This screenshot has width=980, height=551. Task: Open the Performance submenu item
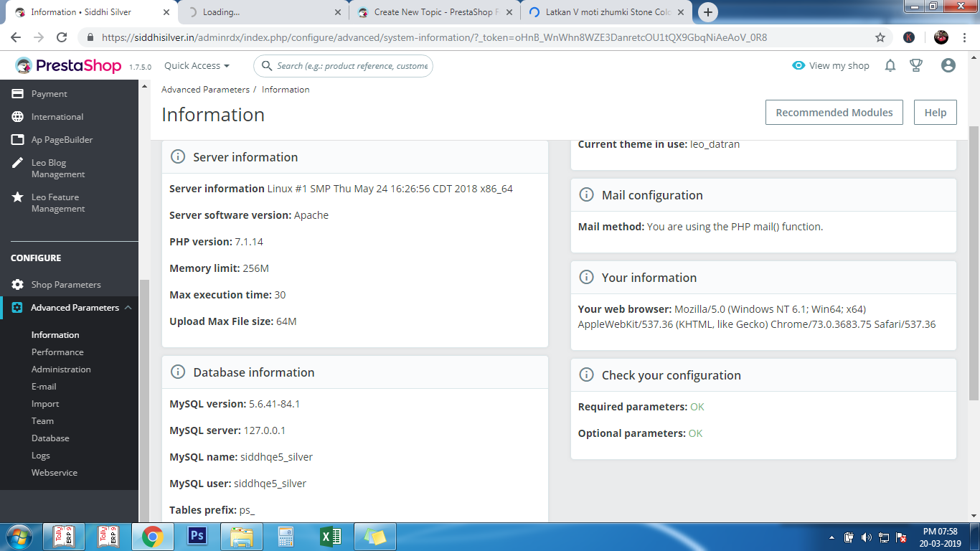pyautogui.click(x=57, y=352)
